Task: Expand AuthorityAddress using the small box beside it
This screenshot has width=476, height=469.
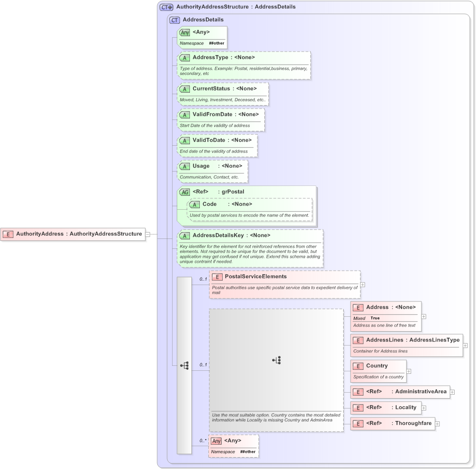Action: coord(147,234)
